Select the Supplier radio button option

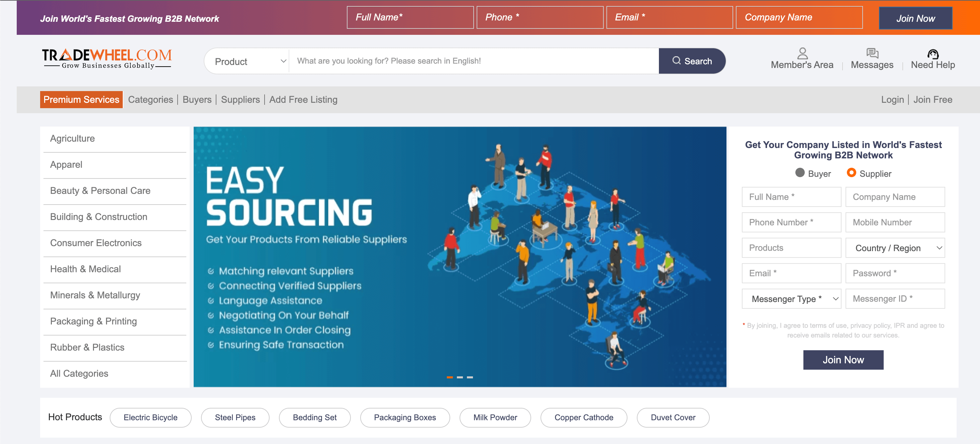pos(851,173)
